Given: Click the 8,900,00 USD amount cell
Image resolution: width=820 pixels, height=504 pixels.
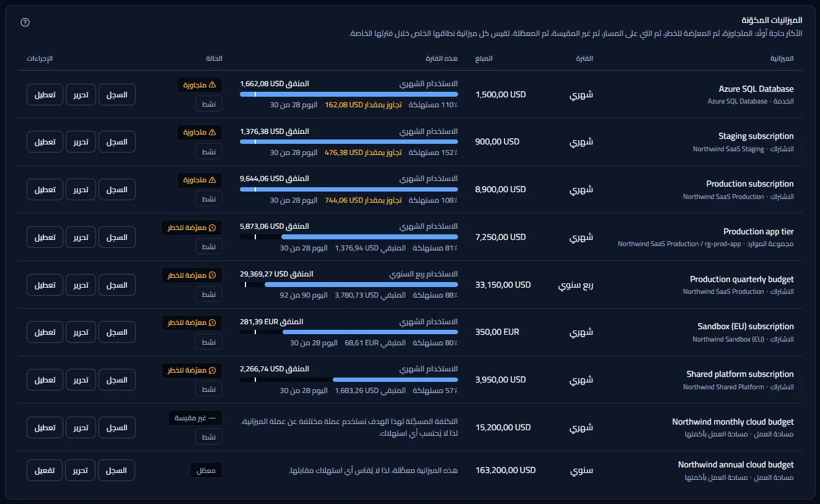Looking at the screenshot, I should click(501, 189).
